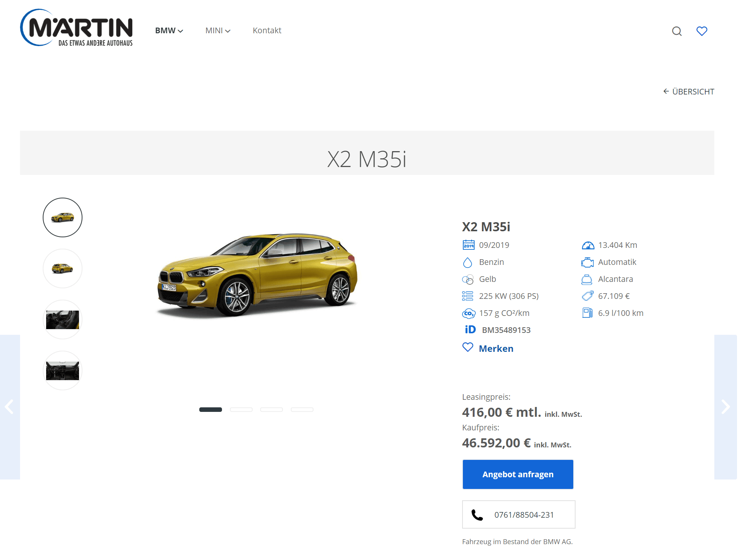Open favorites via header heart icon
Viewport: 748px width, 560px height.
[701, 31]
